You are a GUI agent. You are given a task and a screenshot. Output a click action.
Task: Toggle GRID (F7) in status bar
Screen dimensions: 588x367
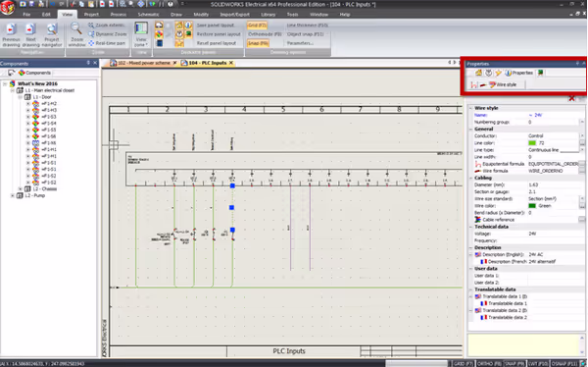[x=464, y=364]
